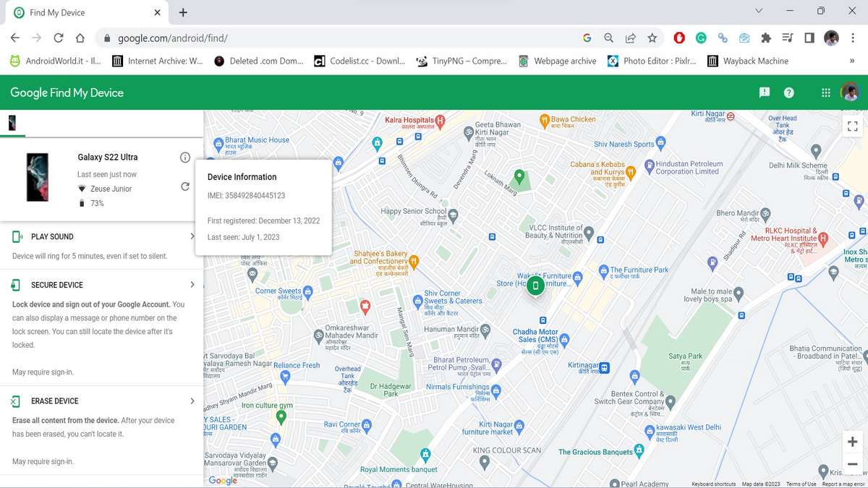Select the device thumbnail tab
Viewport: 868px width, 488px height.
pos(12,123)
